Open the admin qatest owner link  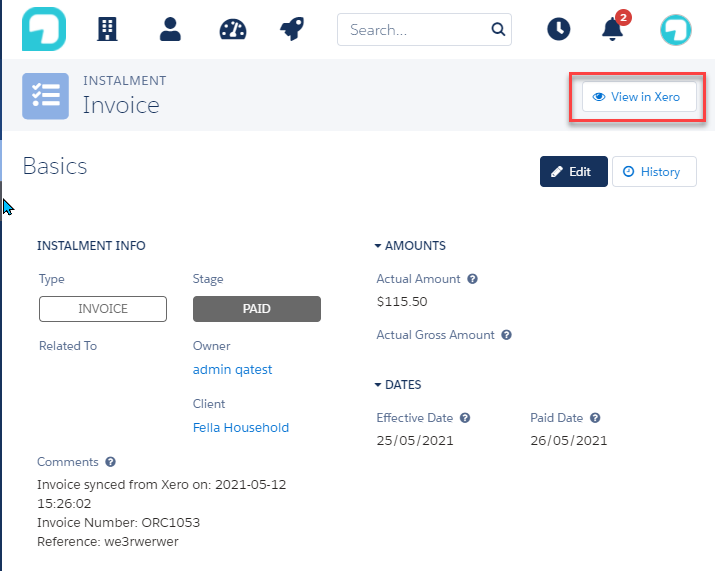click(233, 369)
